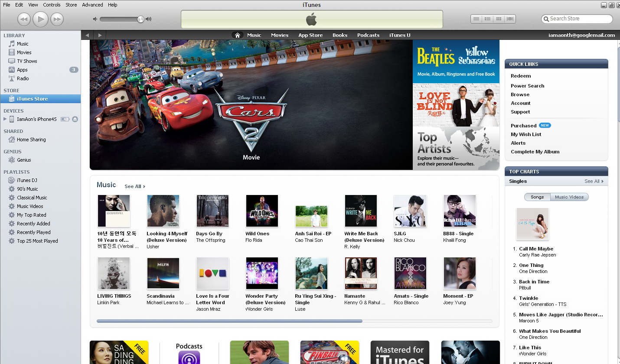Open the File menu
620x364 pixels.
pos(7,5)
